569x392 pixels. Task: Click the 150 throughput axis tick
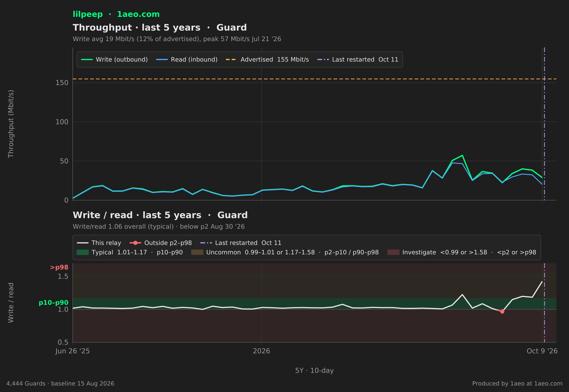pos(62,83)
